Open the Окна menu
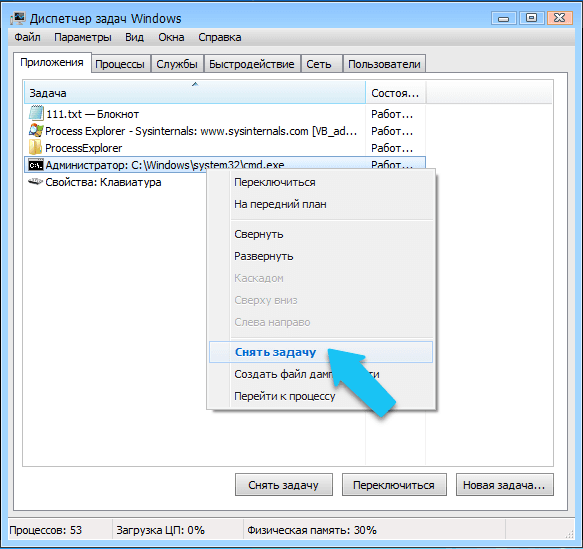The image size is (583, 549). (x=171, y=37)
